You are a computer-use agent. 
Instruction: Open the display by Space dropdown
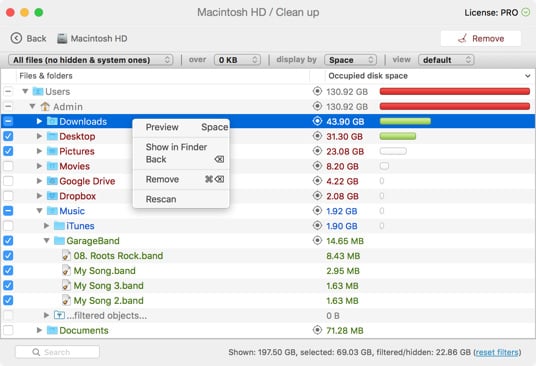tap(350, 60)
